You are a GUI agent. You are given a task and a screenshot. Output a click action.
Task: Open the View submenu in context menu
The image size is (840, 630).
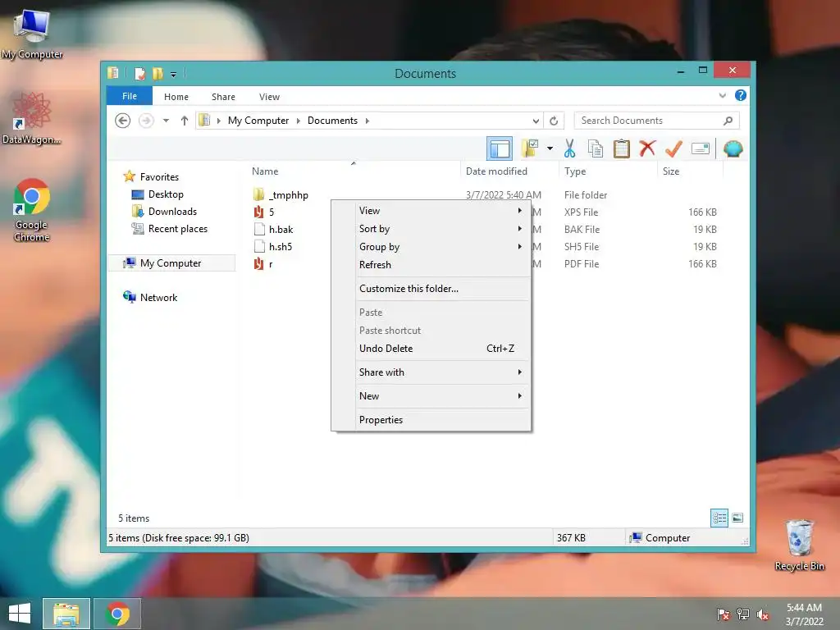431,211
